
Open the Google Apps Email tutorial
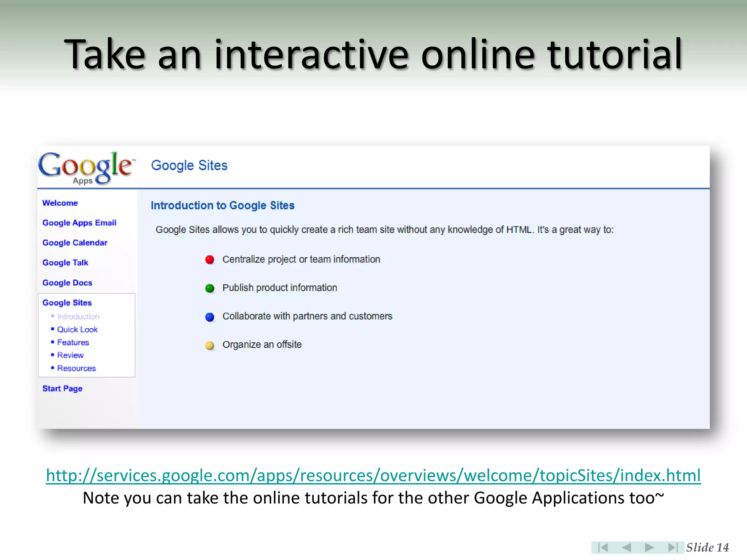(79, 223)
